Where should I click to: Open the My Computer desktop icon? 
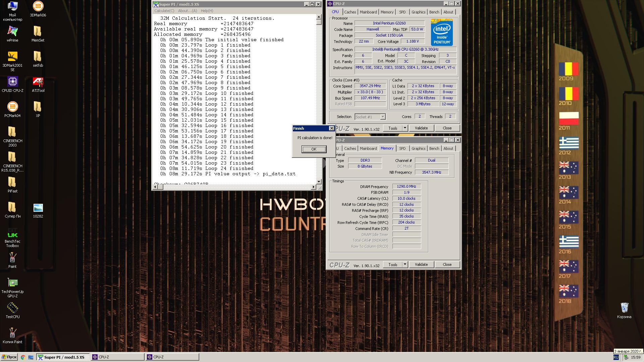tap(12, 11)
